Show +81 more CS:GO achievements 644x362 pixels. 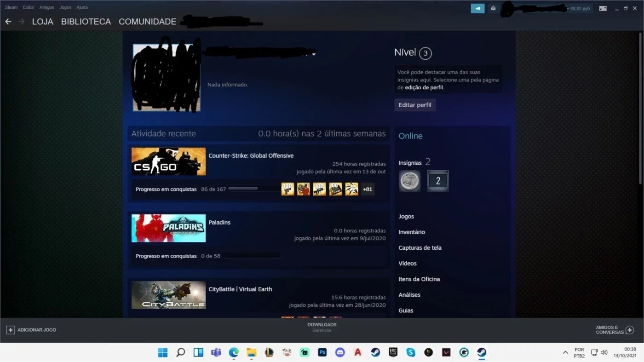point(368,189)
